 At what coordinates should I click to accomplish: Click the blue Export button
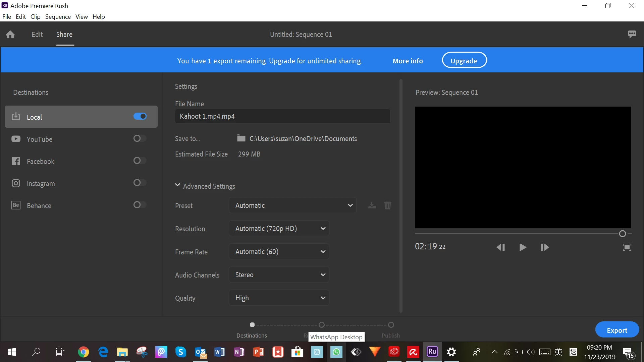coord(617,330)
